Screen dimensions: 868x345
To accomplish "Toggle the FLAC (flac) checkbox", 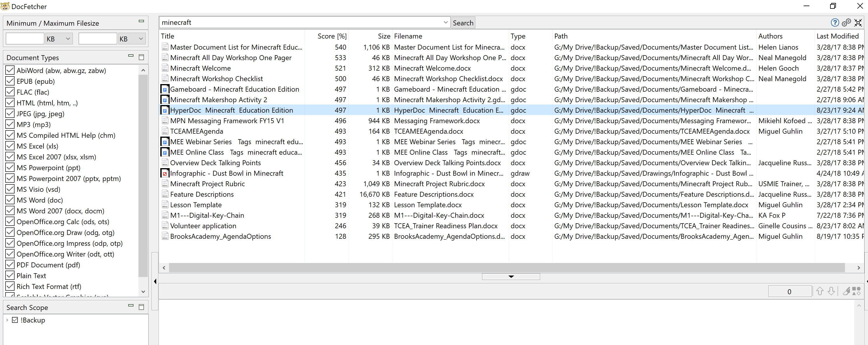I will (10, 92).
